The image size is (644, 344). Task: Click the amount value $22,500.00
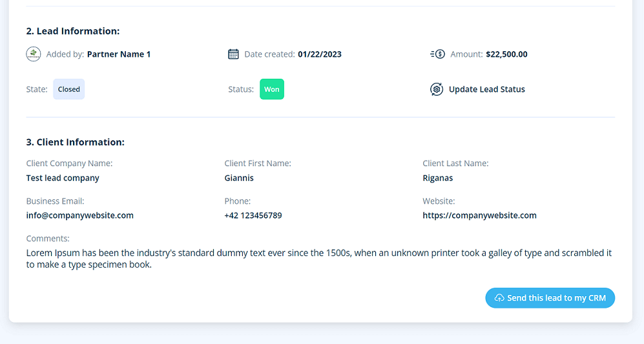coord(506,54)
